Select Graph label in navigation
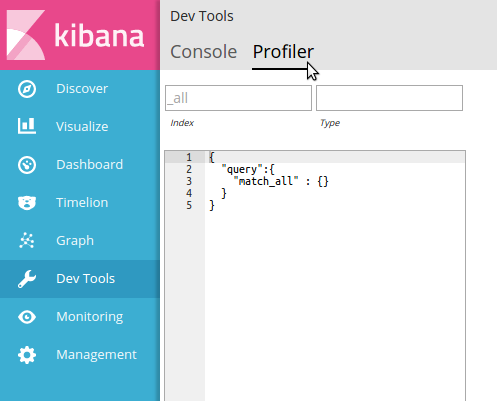Image resolution: width=497 pixels, height=401 pixels. pos(75,241)
